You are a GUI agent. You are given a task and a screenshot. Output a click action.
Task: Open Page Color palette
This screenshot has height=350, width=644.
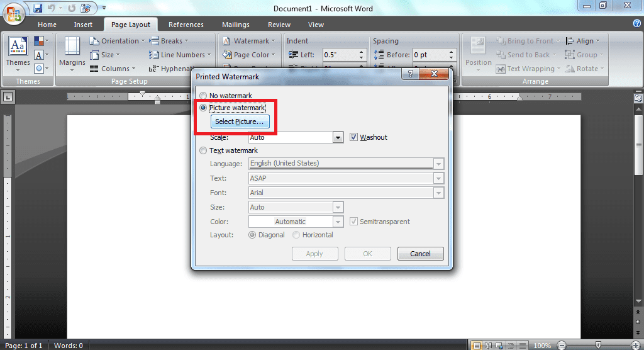(249, 55)
